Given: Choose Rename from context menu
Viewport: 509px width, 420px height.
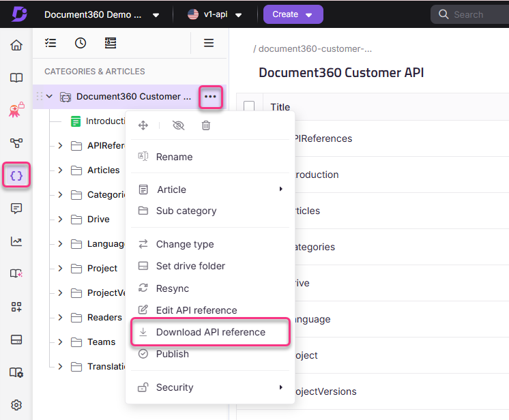Looking at the screenshot, I should 174,157.
